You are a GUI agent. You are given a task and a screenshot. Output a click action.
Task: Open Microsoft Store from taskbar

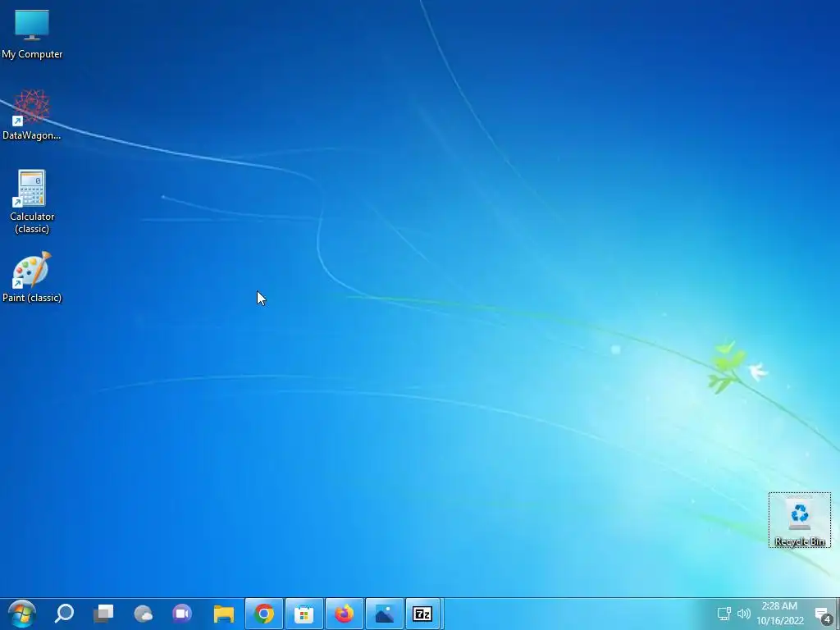[304, 614]
